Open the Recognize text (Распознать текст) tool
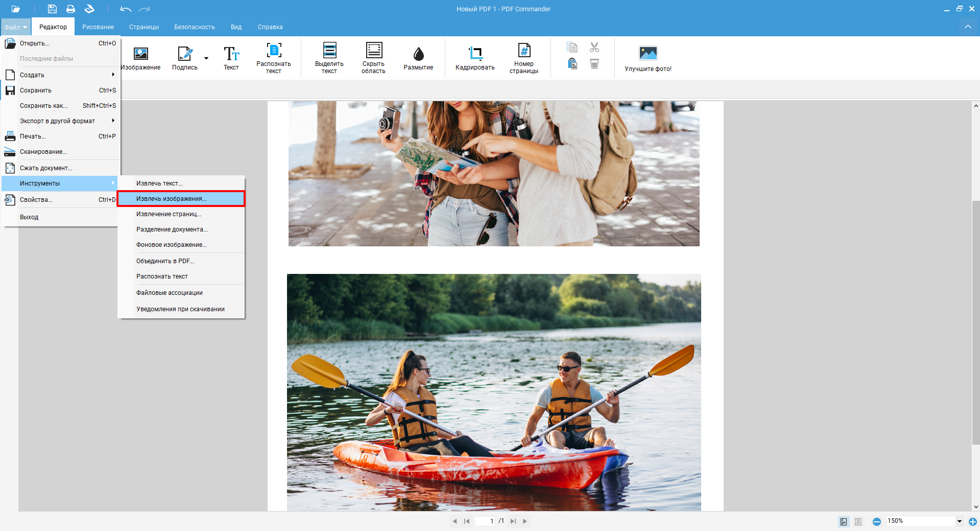The height and width of the screenshot is (531, 980). pos(274,51)
